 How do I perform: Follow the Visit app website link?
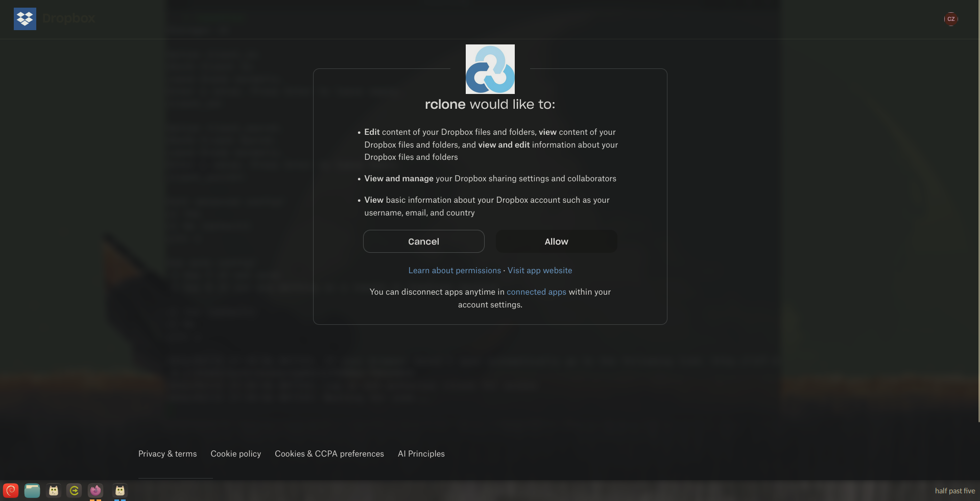tap(540, 271)
